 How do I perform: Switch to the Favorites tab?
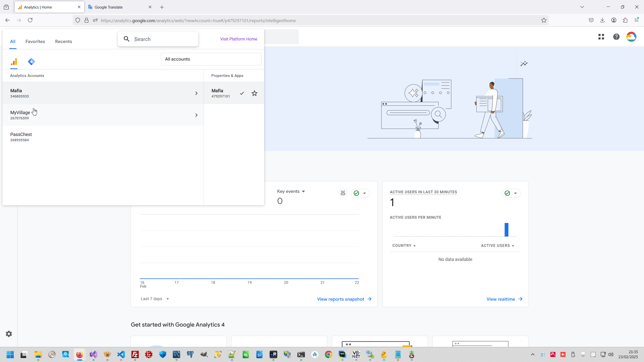35,41
